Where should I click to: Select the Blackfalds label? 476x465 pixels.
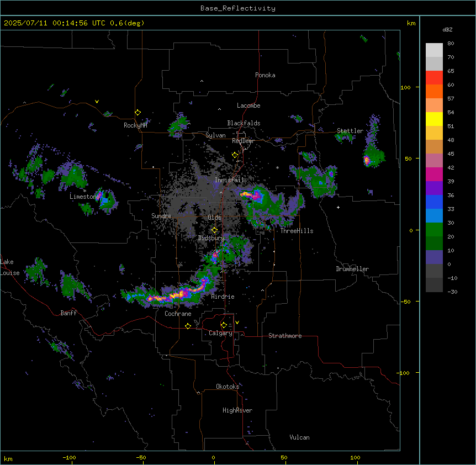244,123
